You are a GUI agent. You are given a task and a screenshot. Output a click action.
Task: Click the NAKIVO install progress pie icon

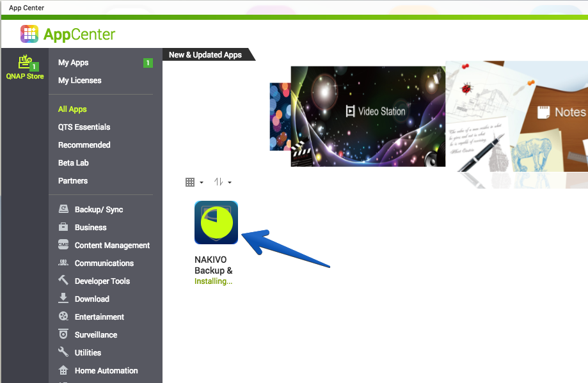(x=216, y=223)
